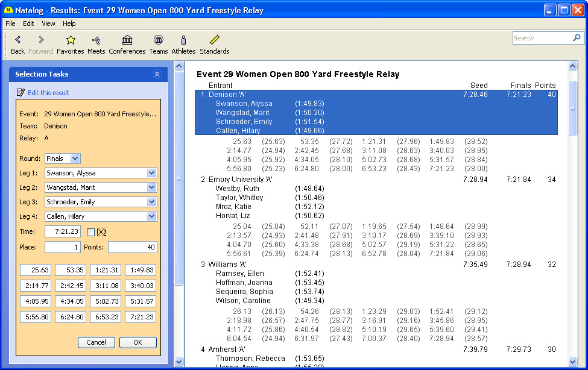This screenshot has width=588, height=370.
Task: Click the search magnifier icon
Action: click(x=577, y=38)
